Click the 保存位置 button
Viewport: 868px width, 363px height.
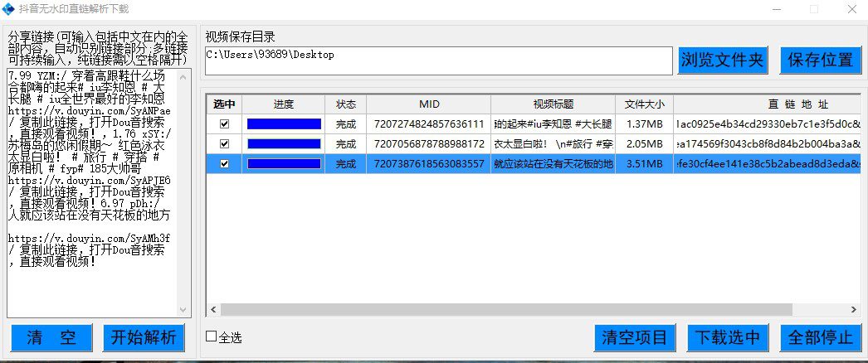click(821, 60)
